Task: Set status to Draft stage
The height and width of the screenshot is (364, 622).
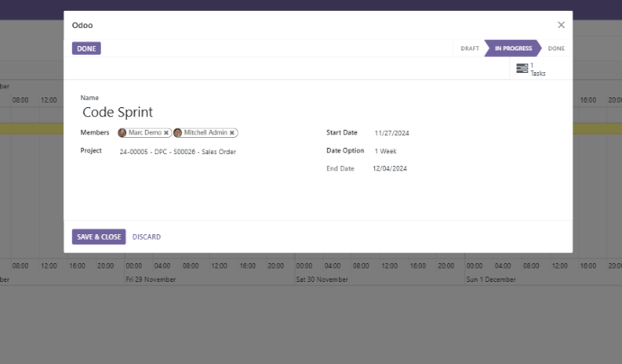Action: [470, 49]
